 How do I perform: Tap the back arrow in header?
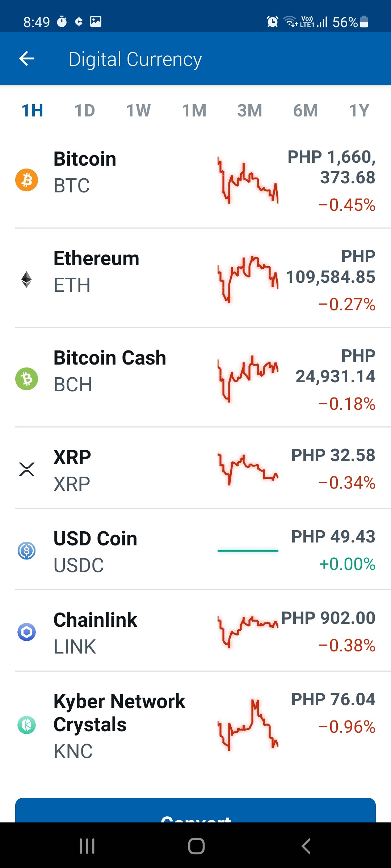[x=27, y=59]
